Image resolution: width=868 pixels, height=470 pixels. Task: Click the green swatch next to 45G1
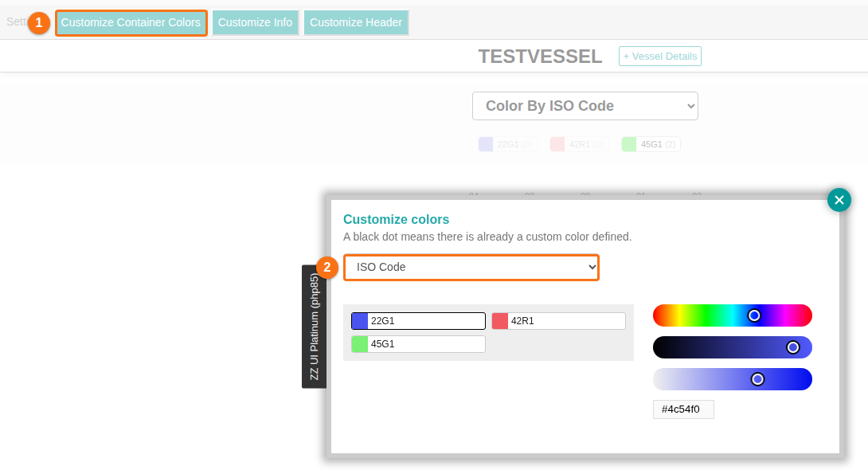point(360,344)
